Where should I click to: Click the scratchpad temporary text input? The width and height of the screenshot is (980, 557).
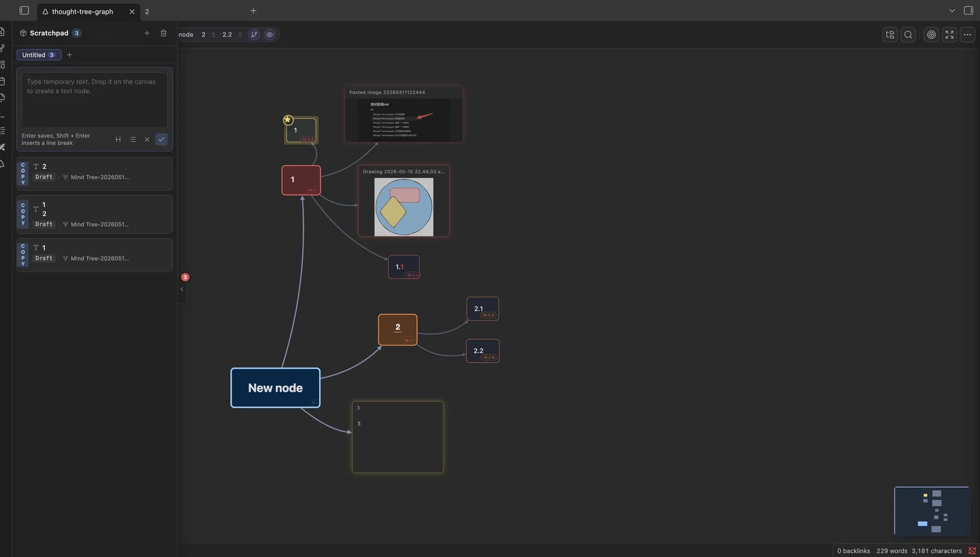pos(95,100)
